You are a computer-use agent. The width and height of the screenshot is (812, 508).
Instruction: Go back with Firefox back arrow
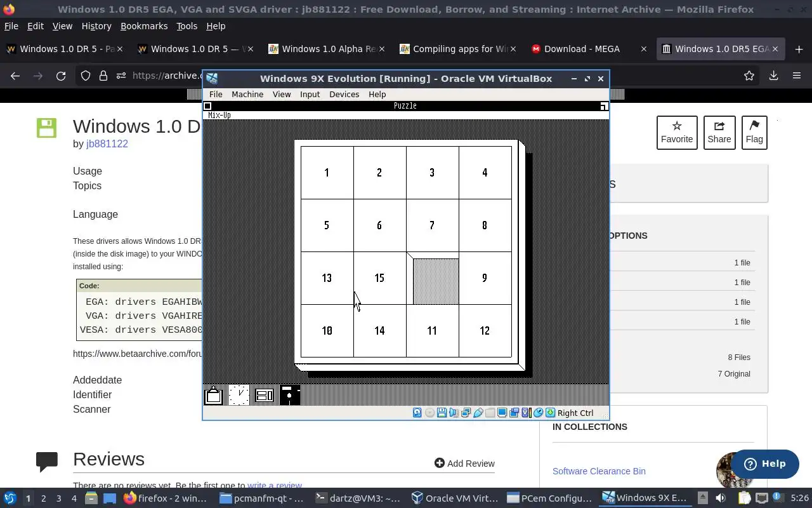tap(15, 76)
